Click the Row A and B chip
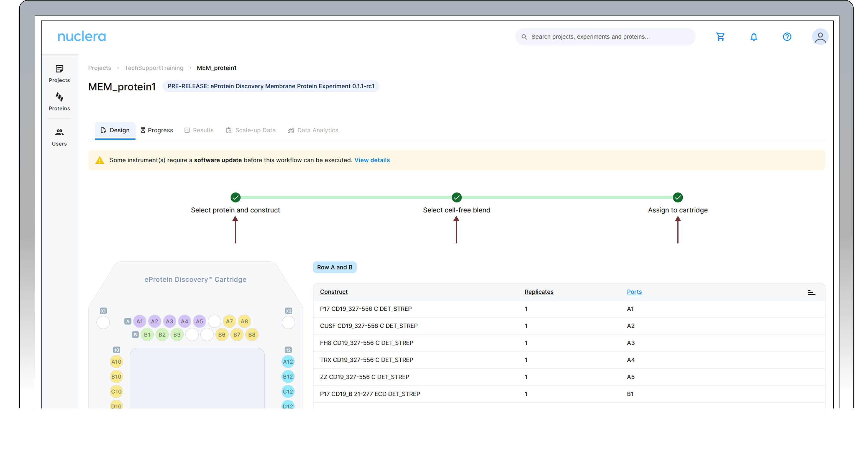Viewport: 868px width, 473px height. coord(335,268)
